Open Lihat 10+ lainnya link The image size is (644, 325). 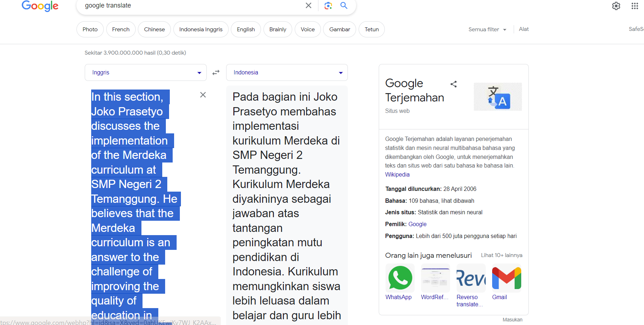(501, 255)
